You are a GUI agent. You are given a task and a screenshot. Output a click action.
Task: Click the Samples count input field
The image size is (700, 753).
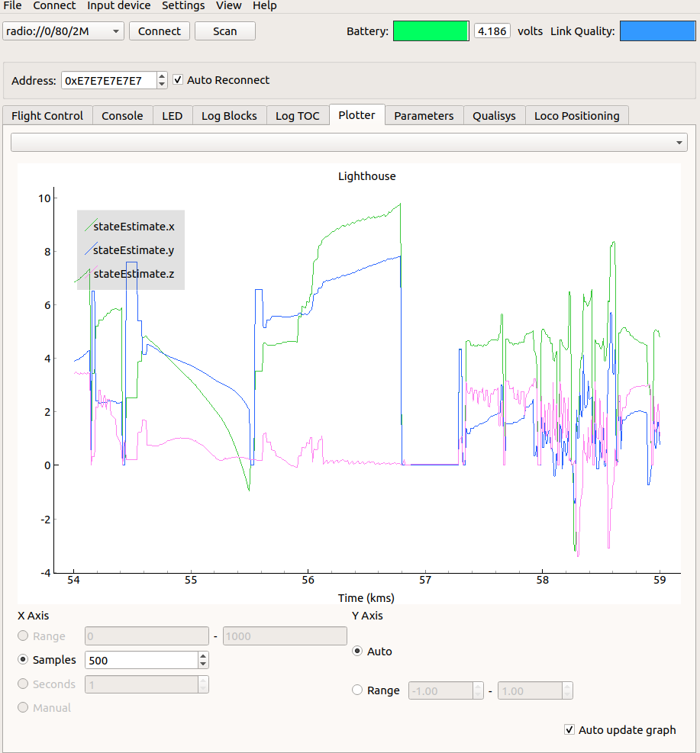click(141, 660)
